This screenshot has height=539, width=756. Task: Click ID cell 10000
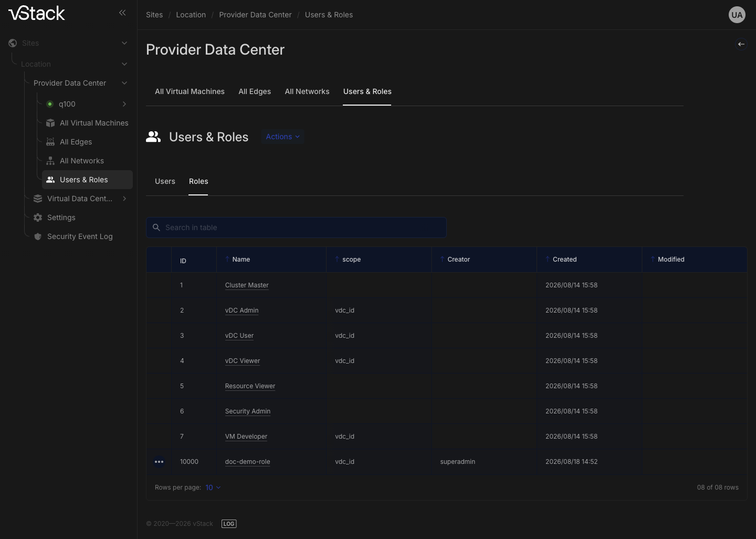pos(189,462)
